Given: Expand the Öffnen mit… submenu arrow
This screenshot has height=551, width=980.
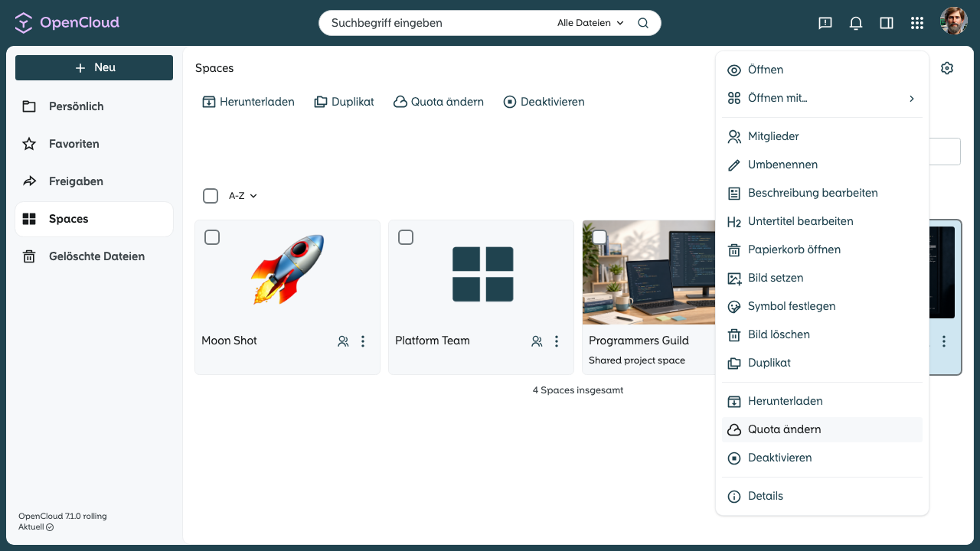Looking at the screenshot, I should 912,98.
